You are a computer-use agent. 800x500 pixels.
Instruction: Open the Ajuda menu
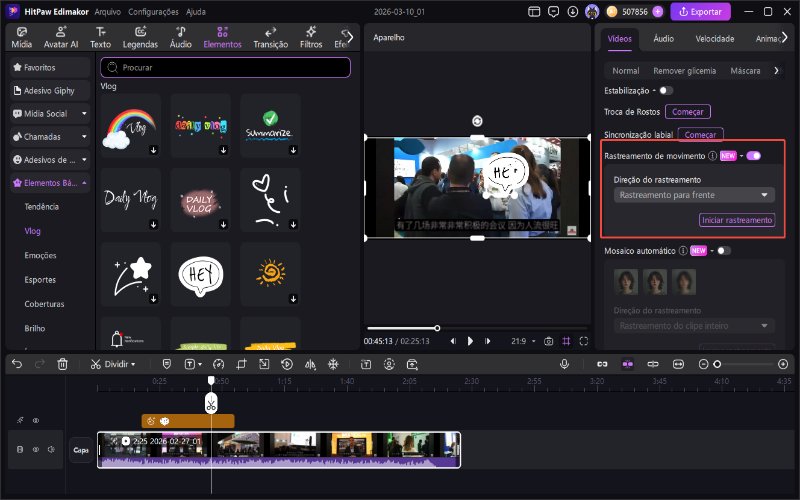pyautogui.click(x=195, y=12)
